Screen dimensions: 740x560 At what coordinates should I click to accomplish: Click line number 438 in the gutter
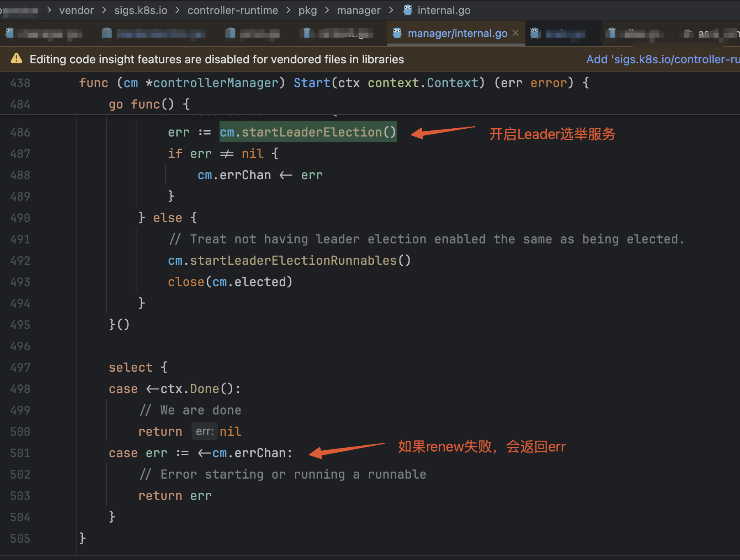tap(20, 83)
